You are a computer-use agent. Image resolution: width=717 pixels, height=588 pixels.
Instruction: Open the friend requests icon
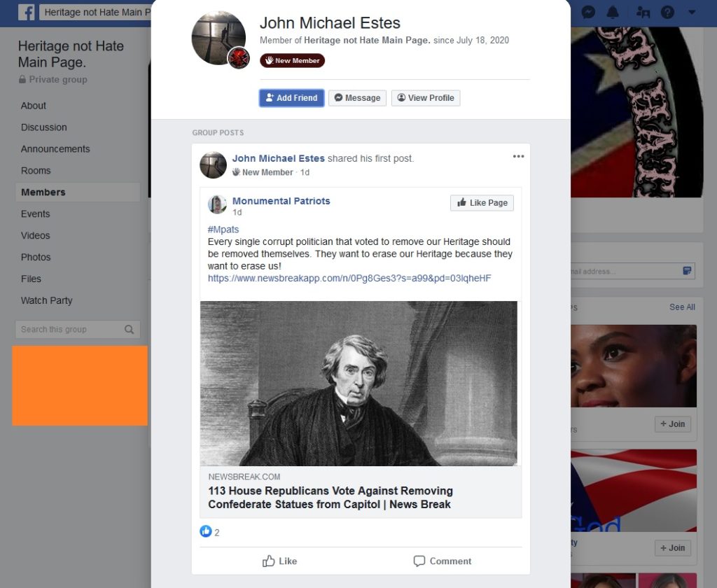643,13
